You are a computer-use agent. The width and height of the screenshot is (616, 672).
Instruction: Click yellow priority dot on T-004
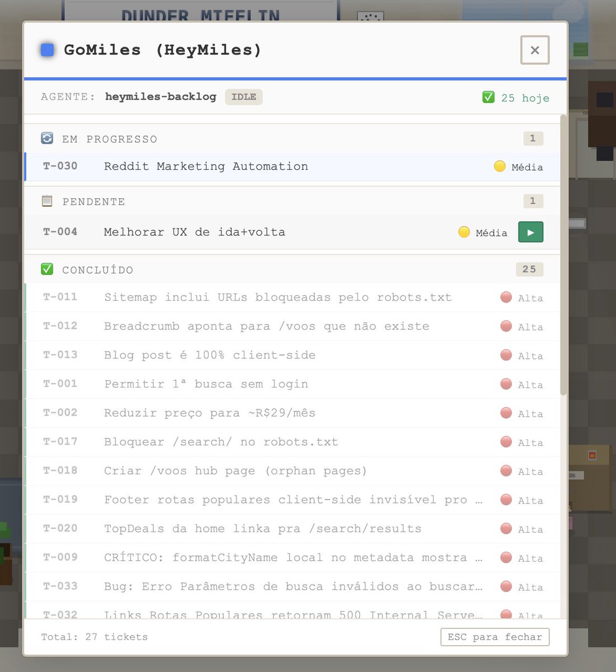(464, 232)
